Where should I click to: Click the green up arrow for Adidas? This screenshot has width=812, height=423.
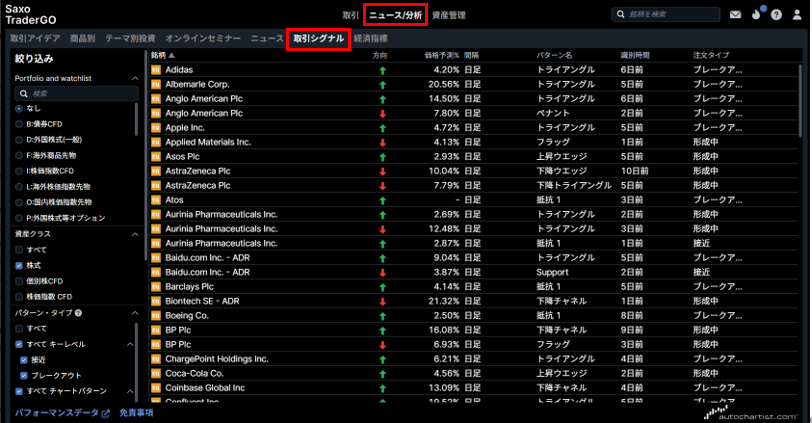pyautogui.click(x=383, y=70)
